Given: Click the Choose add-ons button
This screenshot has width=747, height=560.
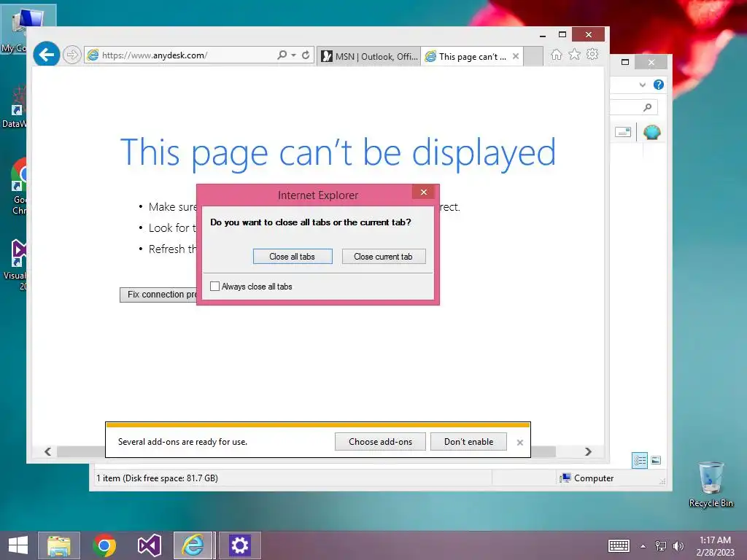Looking at the screenshot, I should click(380, 441).
